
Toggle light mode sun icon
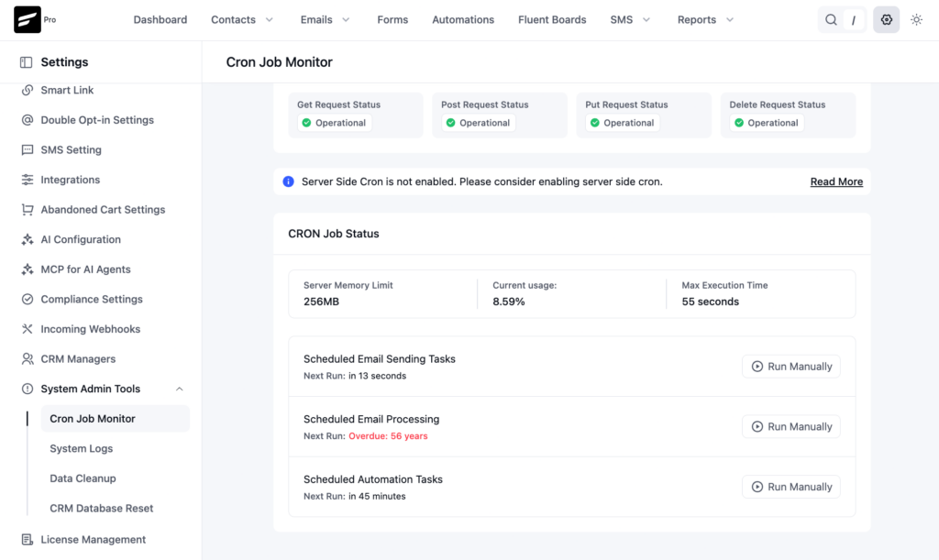pyautogui.click(x=916, y=20)
